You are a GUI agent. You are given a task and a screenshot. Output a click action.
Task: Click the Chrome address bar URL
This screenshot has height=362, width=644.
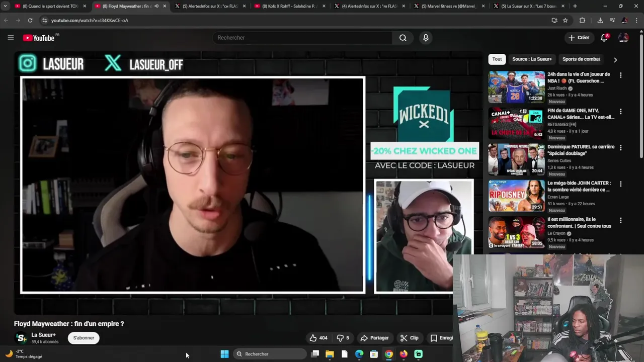[x=90, y=20]
